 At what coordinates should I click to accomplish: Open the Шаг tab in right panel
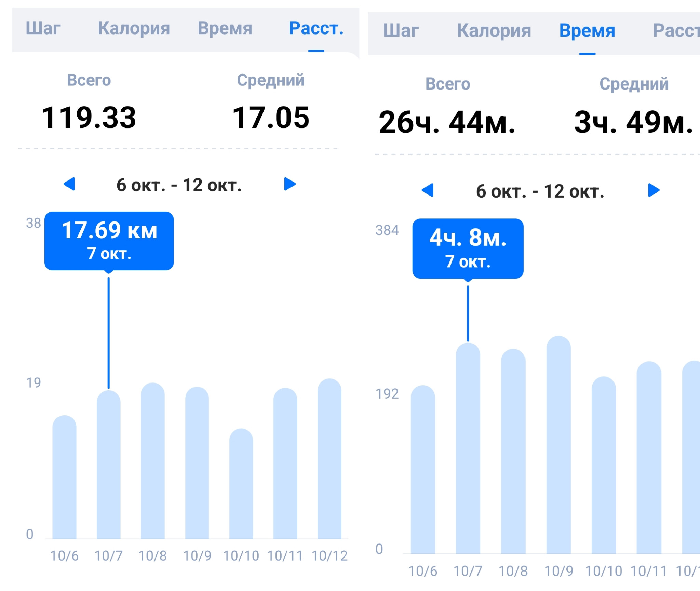[401, 31]
